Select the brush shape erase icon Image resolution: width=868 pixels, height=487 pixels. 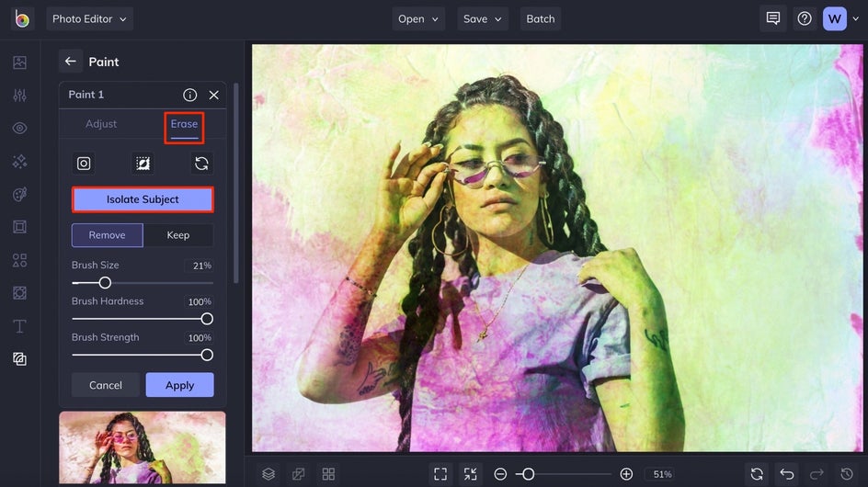pyautogui.click(x=84, y=164)
